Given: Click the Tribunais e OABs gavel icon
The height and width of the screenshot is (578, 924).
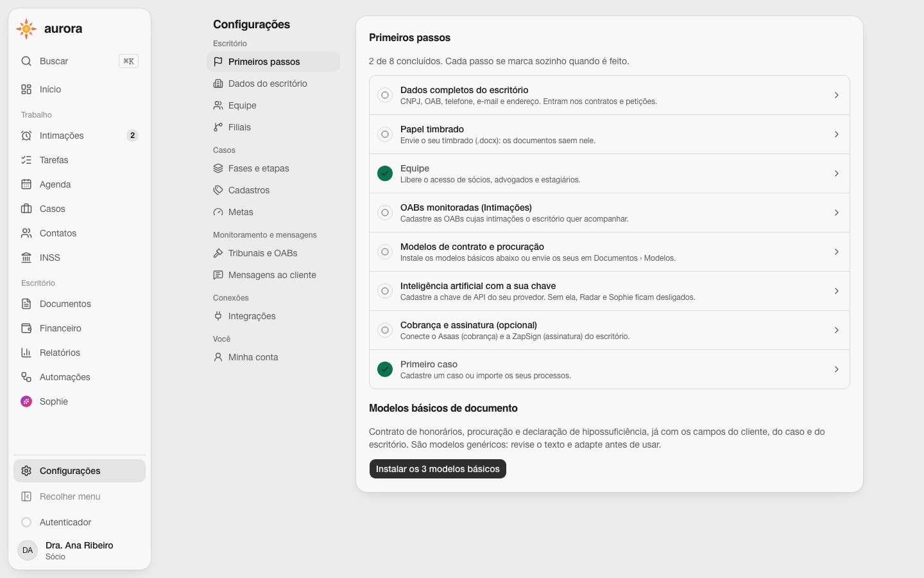Looking at the screenshot, I should pos(218,253).
